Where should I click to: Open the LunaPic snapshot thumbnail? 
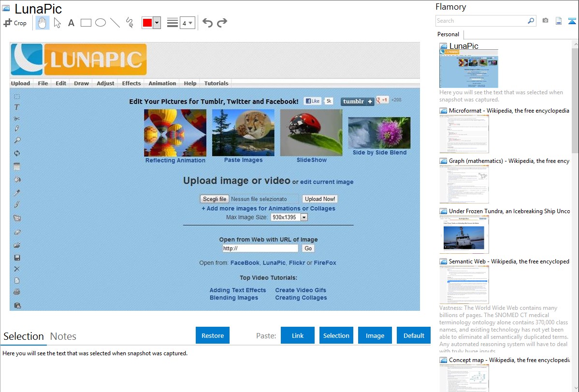[469, 69]
